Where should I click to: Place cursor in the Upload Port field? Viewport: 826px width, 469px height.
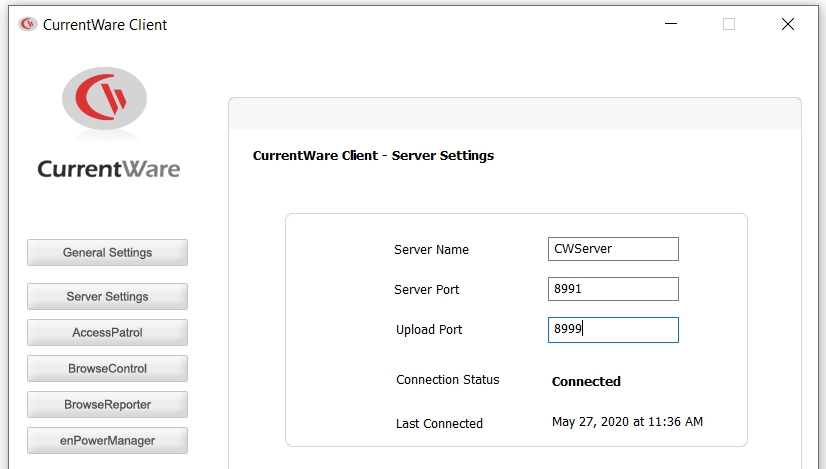tap(613, 330)
